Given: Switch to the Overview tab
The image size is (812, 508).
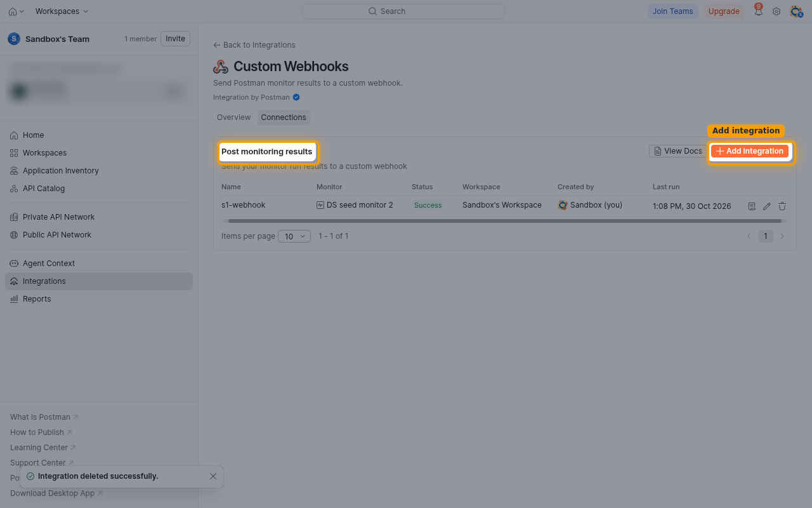Looking at the screenshot, I should (233, 117).
